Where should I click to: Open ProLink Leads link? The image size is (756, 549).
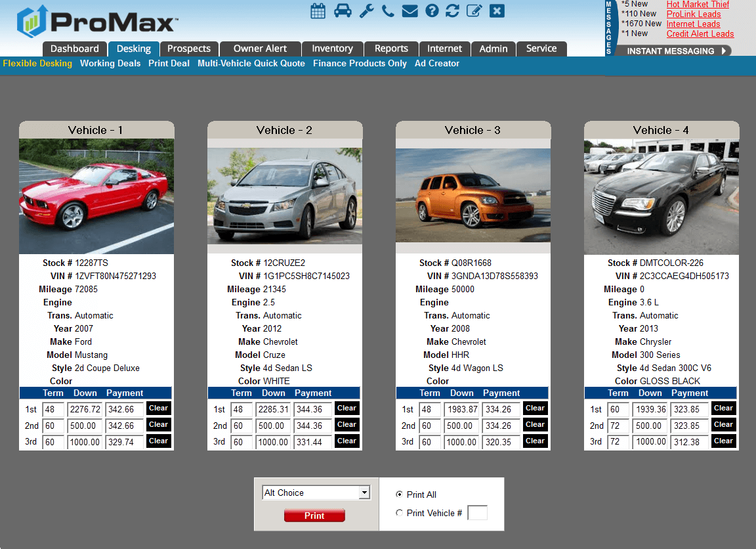pos(693,14)
